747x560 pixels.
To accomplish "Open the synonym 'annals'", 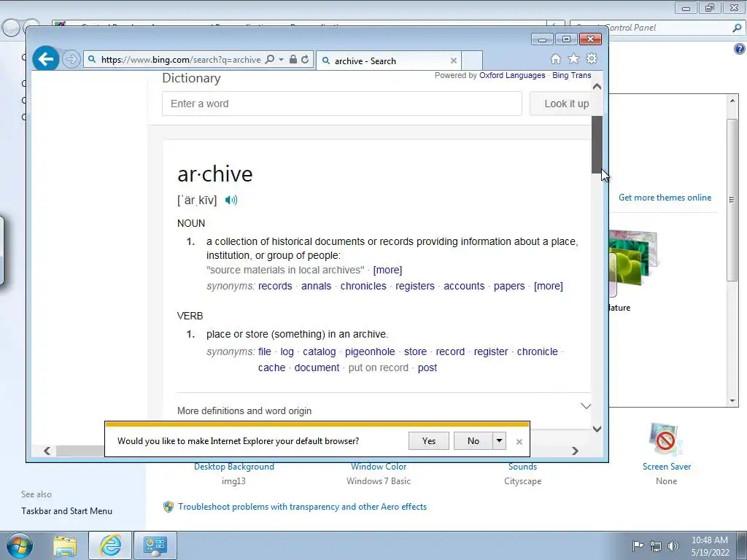I will (x=317, y=286).
